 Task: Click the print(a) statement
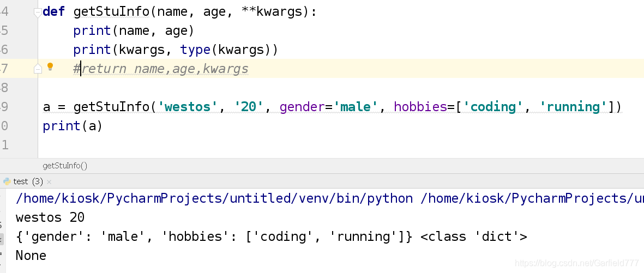point(73,126)
